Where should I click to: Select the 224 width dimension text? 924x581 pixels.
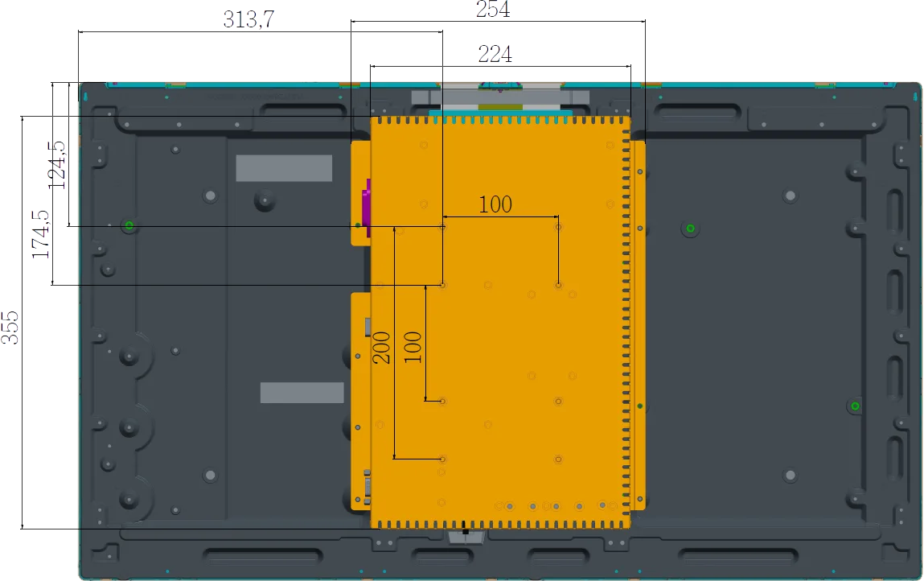pos(495,54)
